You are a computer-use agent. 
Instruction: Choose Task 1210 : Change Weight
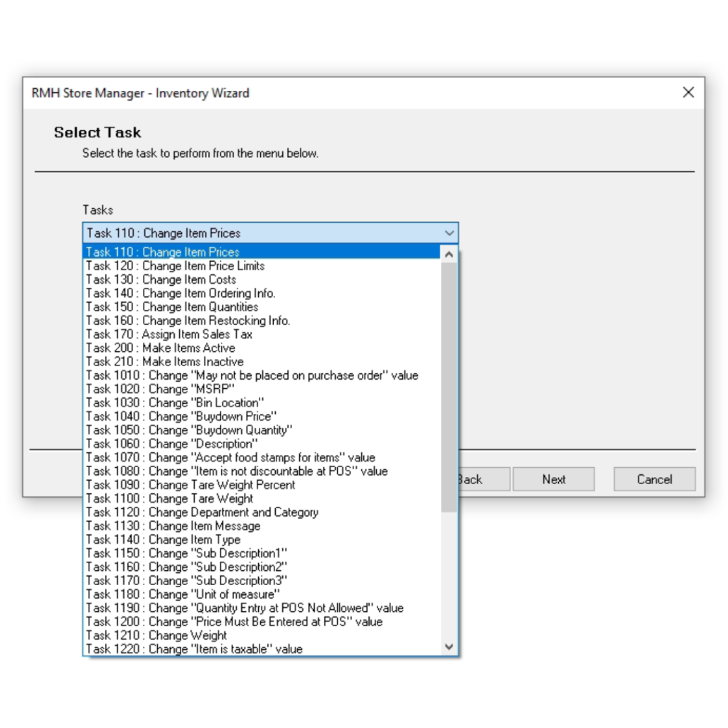pos(262,636)
